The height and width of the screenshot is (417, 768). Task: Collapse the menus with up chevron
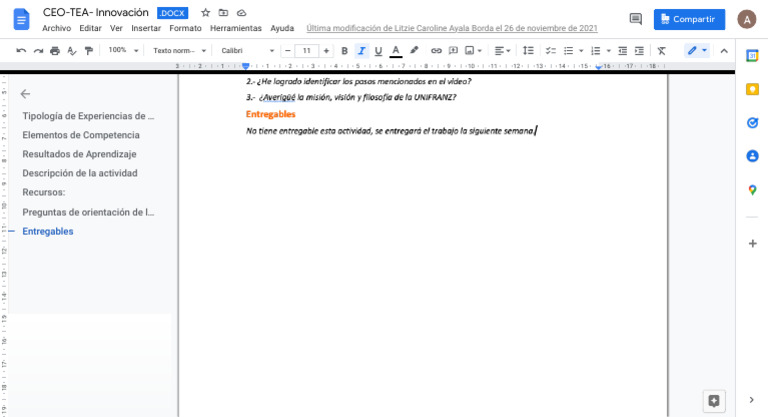click(724, 50)
